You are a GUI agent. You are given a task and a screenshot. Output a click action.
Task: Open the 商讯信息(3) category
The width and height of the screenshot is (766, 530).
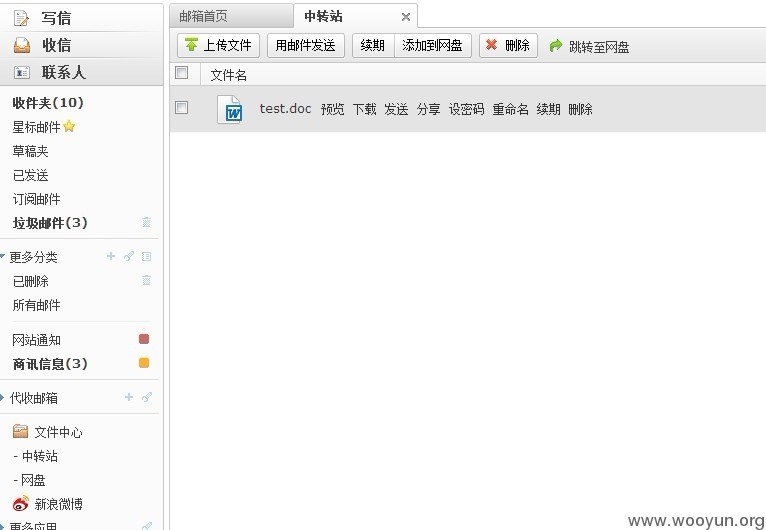50,363
